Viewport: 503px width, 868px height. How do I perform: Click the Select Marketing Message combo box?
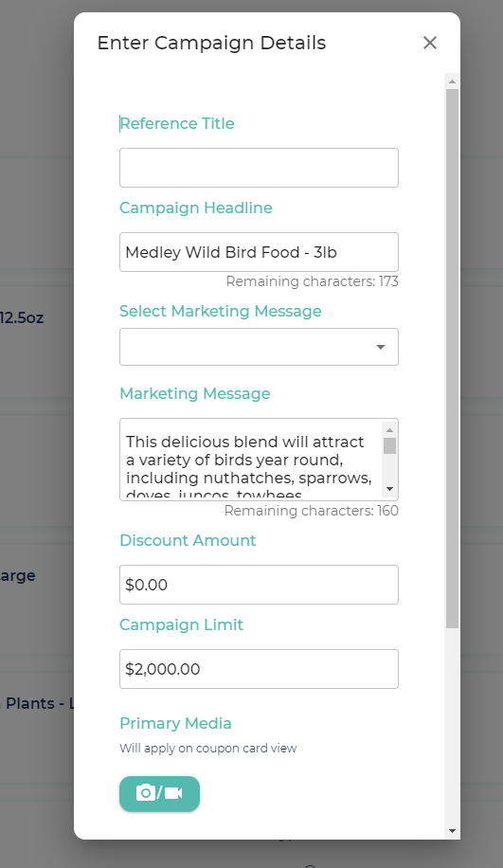click(259, 347)
